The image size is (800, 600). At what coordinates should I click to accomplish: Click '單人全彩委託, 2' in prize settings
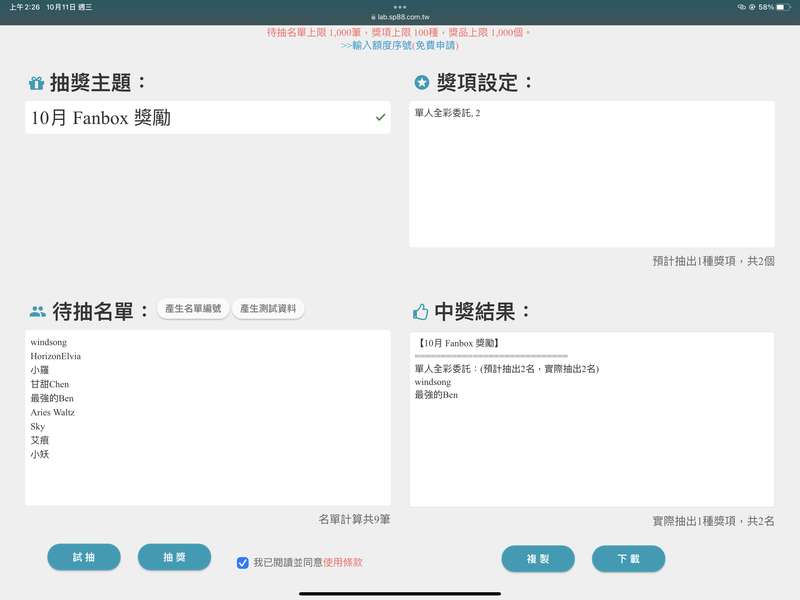447,113
